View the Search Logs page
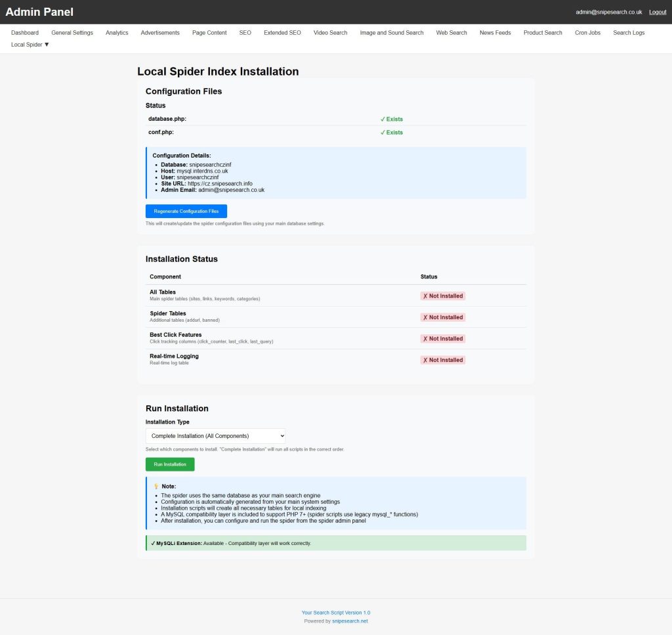Screen dimensions: 672x635 pos(629,33)
